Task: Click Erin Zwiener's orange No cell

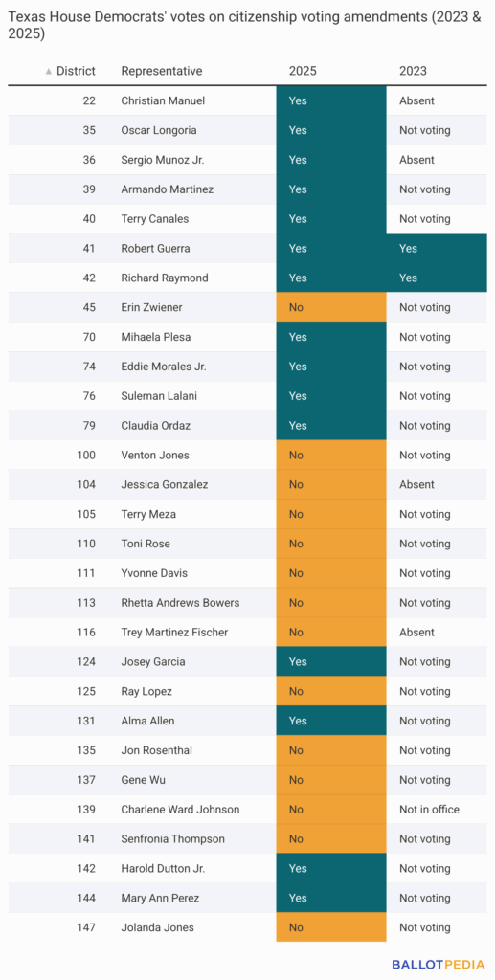Action: click(x=331, y=307)
